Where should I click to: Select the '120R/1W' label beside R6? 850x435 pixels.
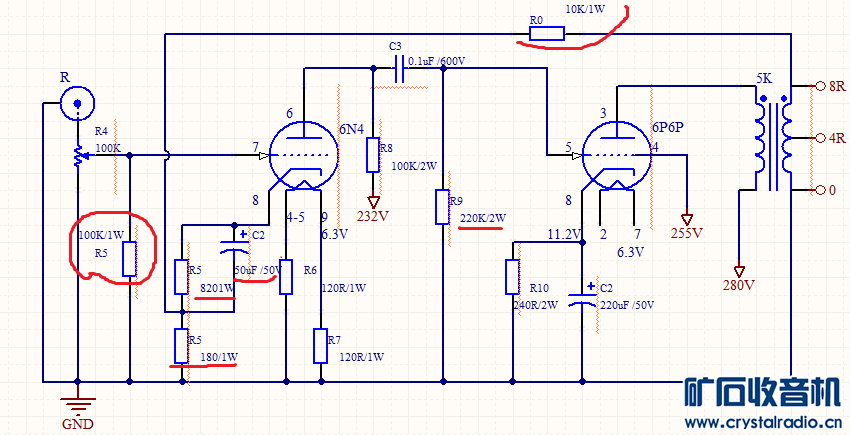pyautogui.click(x=344, y=287)
